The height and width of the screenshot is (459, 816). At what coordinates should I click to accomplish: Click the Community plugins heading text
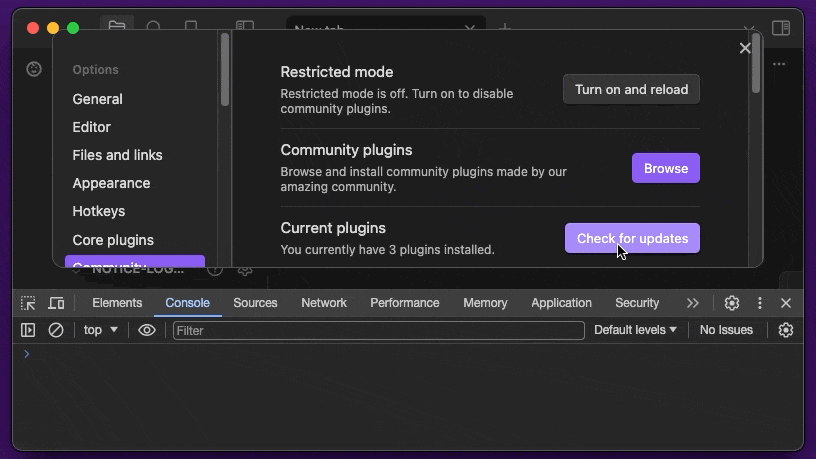[346, 150]
